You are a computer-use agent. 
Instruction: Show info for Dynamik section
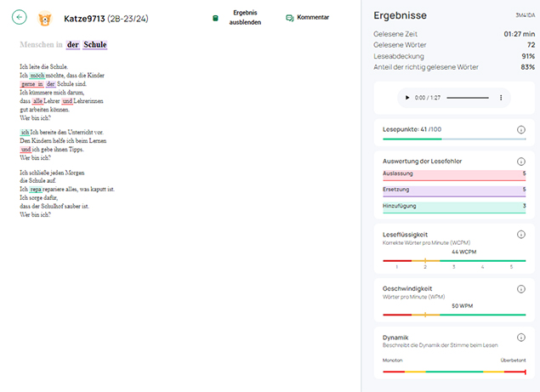520,338
